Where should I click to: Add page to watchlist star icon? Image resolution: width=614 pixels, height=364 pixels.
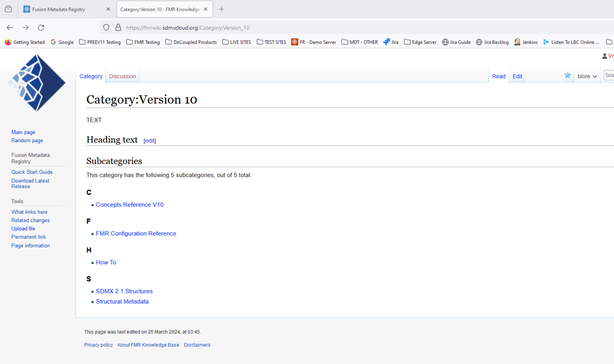[x=567, y=76]
